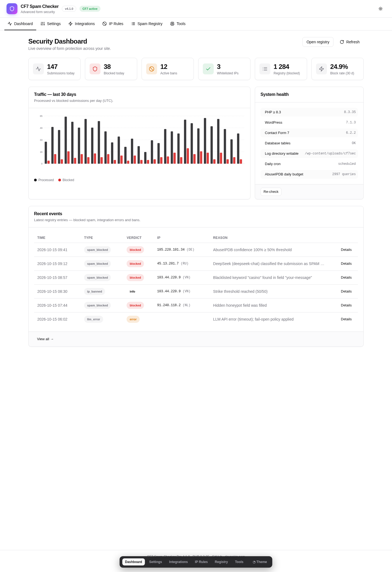The height and width of the screenshot is (572, 392).
Task: Choose Integrations in the floating bottom bar
Action: pos(178,562)
